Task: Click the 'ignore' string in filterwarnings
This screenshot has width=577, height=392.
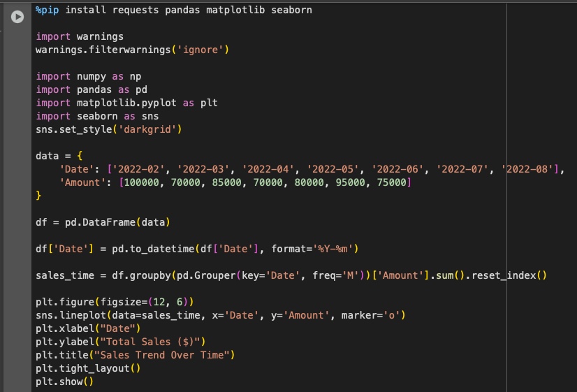Action: (x=200, y=50)
